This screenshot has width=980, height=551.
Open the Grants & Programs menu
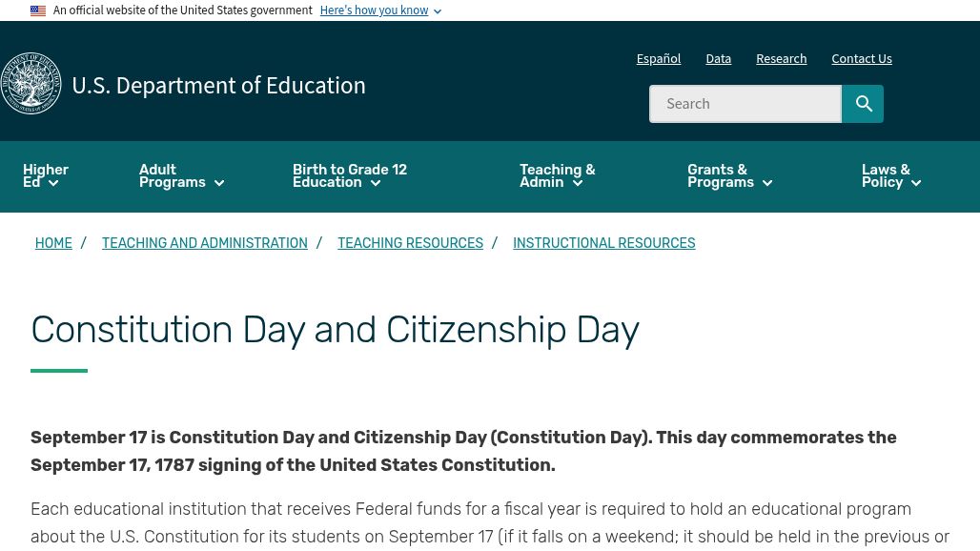[730, 176]
